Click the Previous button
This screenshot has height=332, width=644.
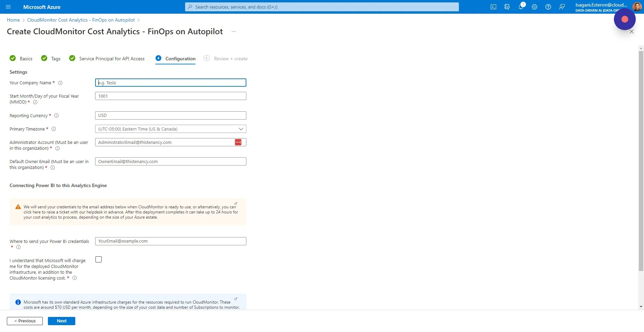25,321
